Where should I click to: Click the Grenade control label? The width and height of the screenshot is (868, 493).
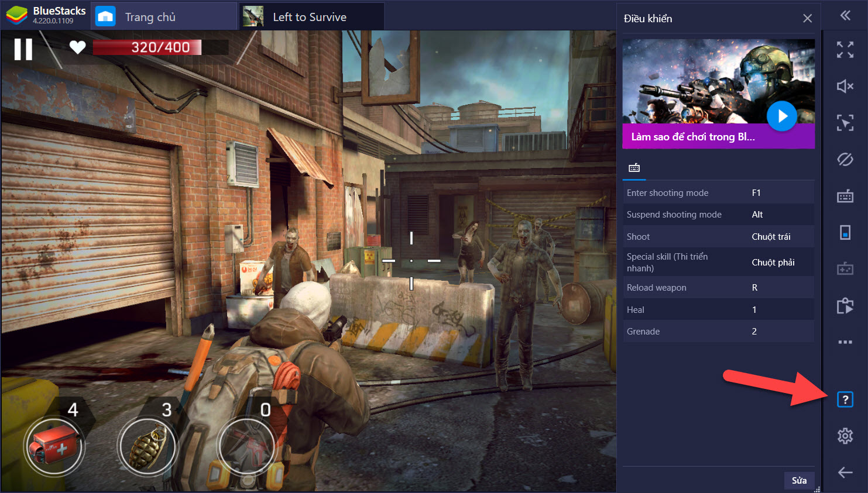click(643, 332)
